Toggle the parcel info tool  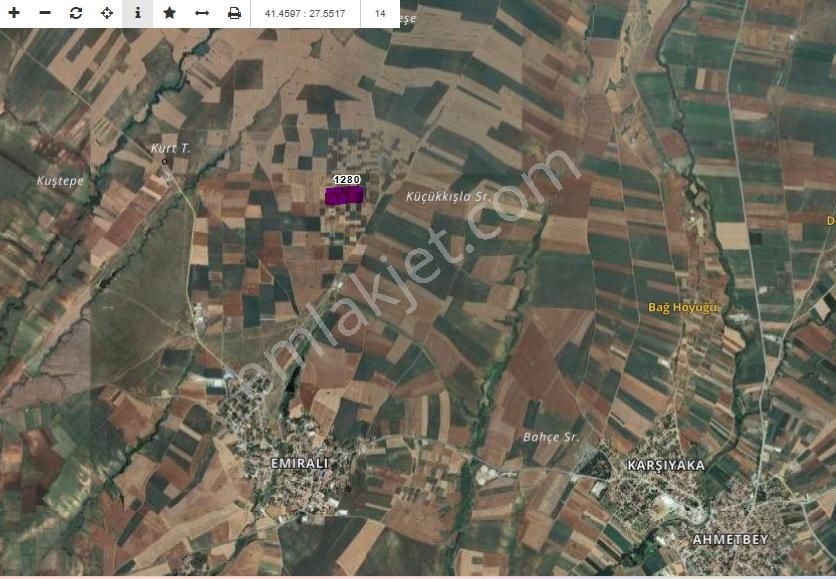[138, 13]
